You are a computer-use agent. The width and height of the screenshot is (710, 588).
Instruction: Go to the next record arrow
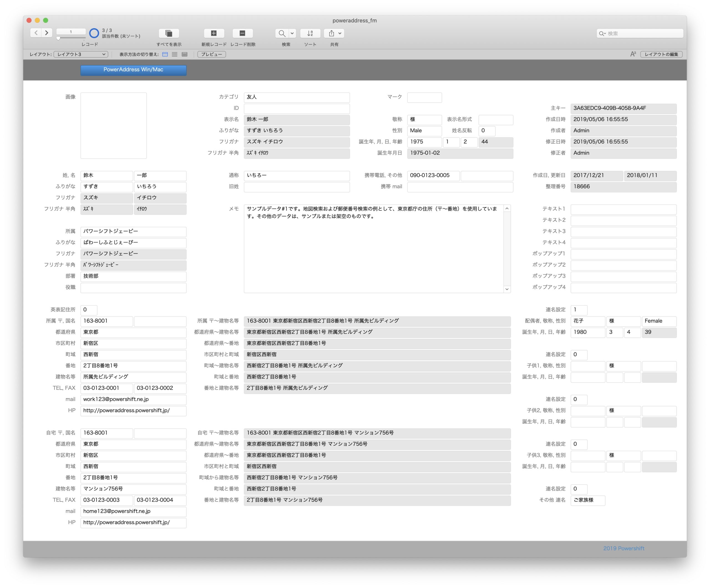coord(47,33)
